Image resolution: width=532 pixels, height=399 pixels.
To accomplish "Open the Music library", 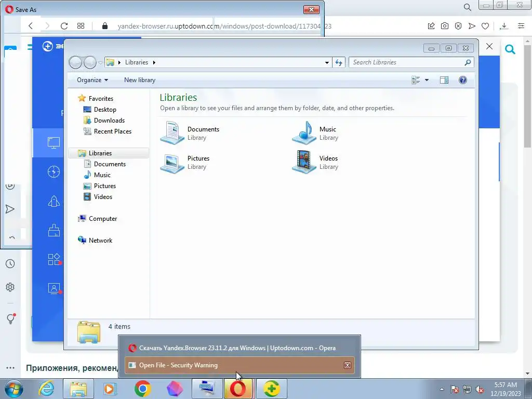I will (x=315, y=133).
